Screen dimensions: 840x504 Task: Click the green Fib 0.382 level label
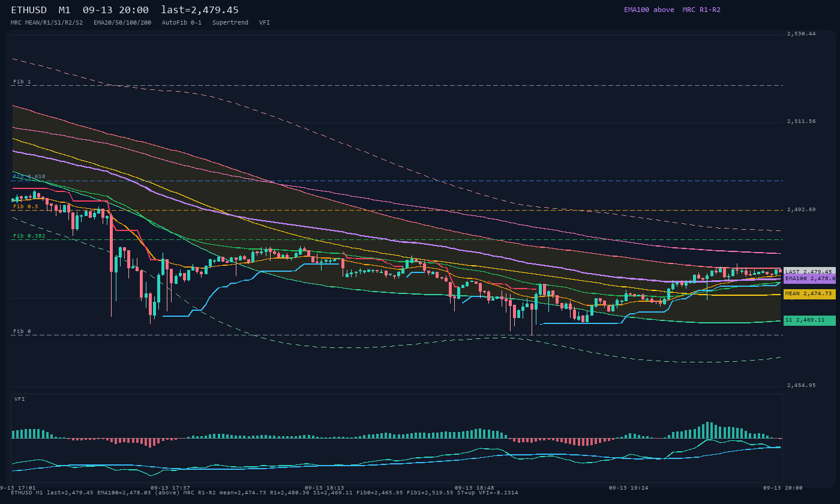click(29, 236)
